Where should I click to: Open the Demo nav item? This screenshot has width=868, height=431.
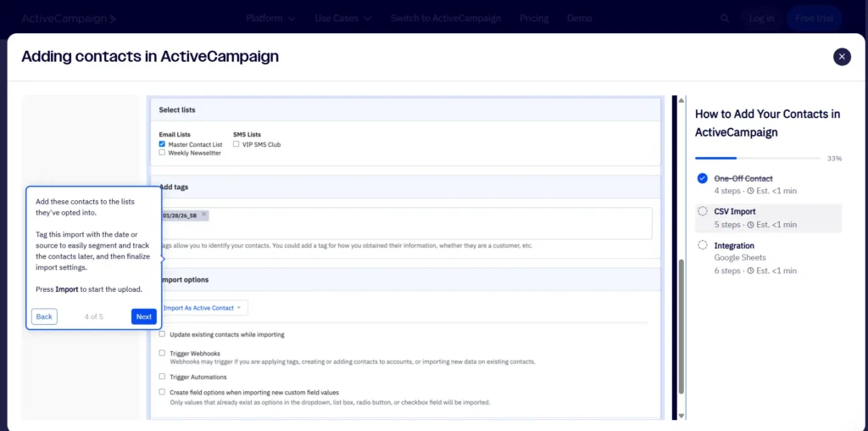click(x=580, y=19)
